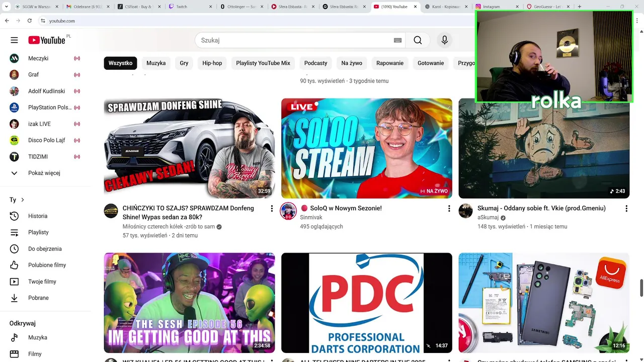Click the YouTube logo home link
Image resolution: width=644 pixels, height=362 pixels.
pyautogui.click(x=47, y=40)
